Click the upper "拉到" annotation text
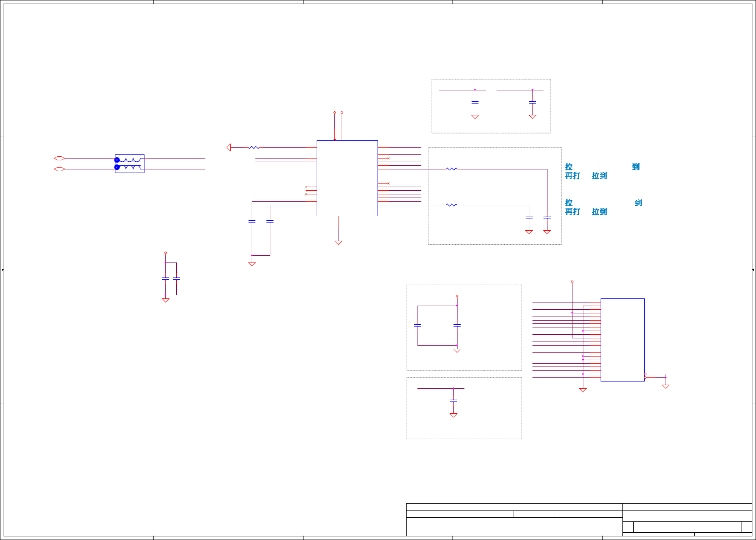Image resolution: width=756 pixels, height=540 pixels. click(x=600, y=176)
